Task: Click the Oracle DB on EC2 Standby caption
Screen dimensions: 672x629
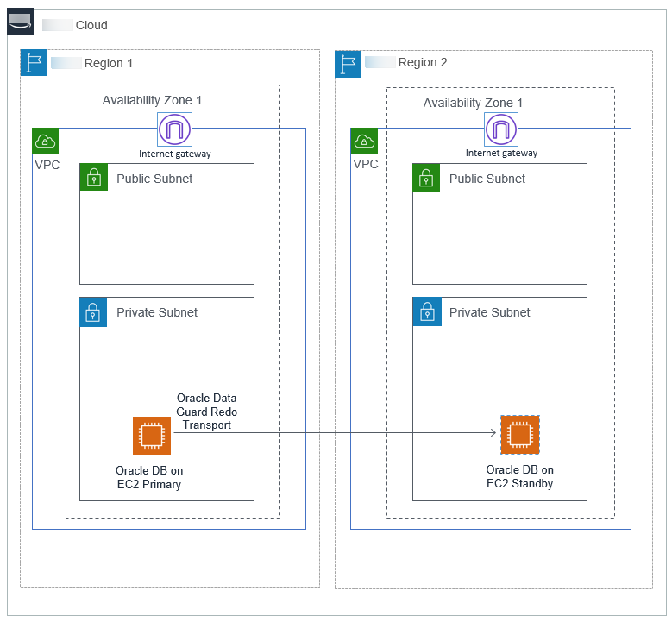Action: [x=519, y=476]
